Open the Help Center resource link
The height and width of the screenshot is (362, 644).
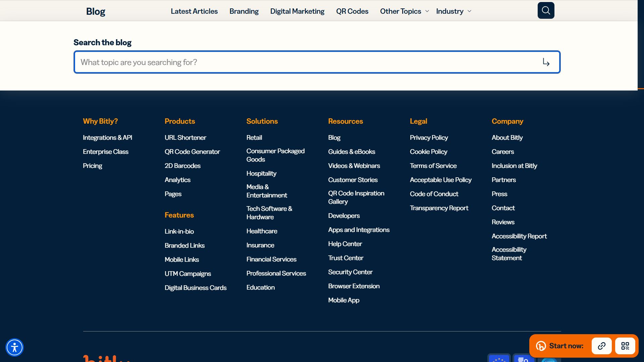click(345, 244)
